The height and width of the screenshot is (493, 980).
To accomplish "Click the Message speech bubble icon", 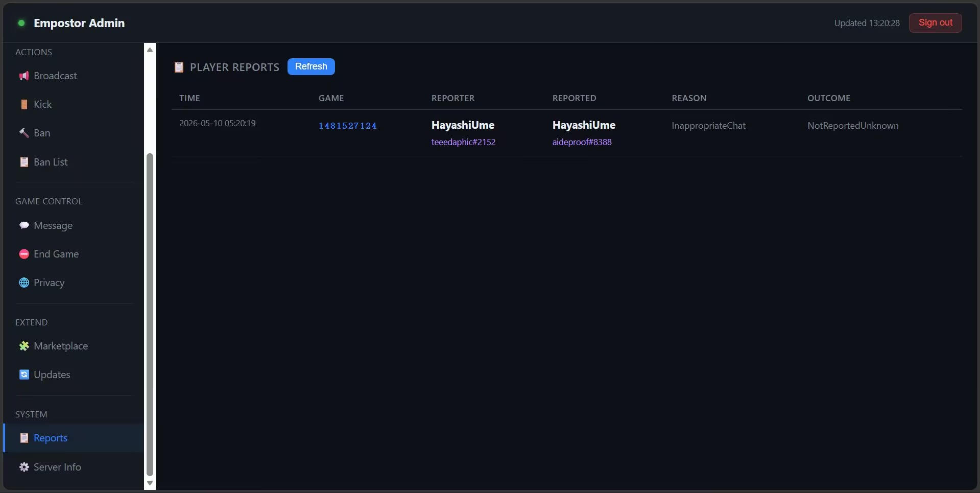I will click(24, 225).
